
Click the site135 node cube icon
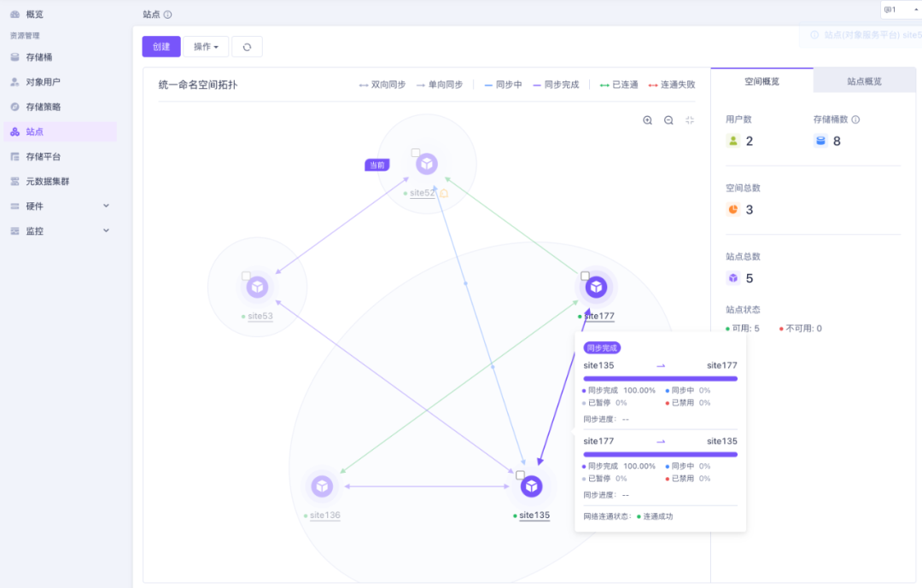point(532,486)
